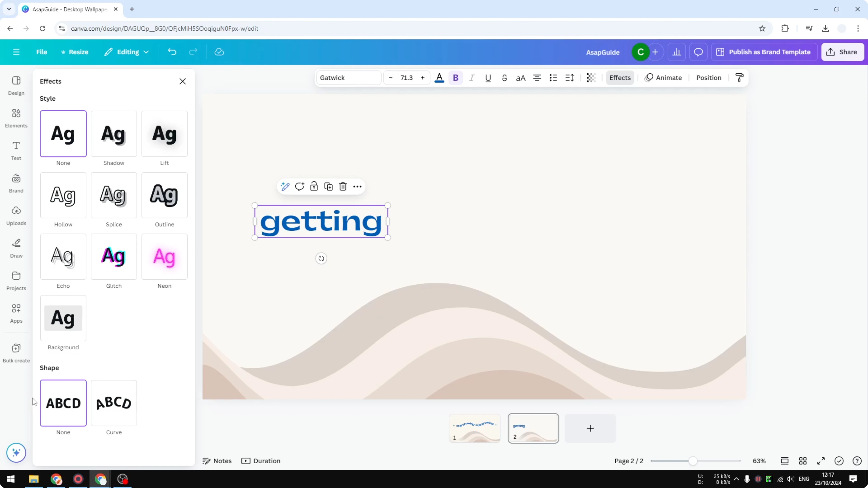Select the Neon text effect
The height and width of the screenshot is (488, 868).
coord(164,257)
